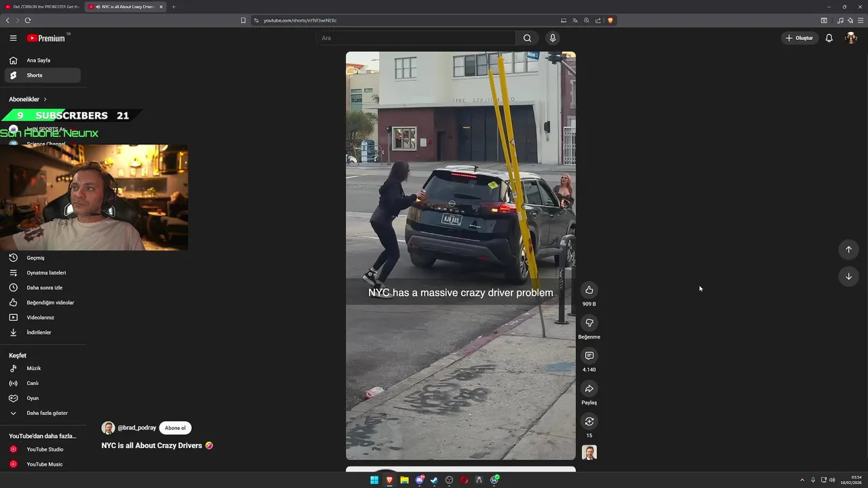Open the Leo AI sparkle icon
The height and width of the screenshot is (488, 868).
tap(850, 20)
